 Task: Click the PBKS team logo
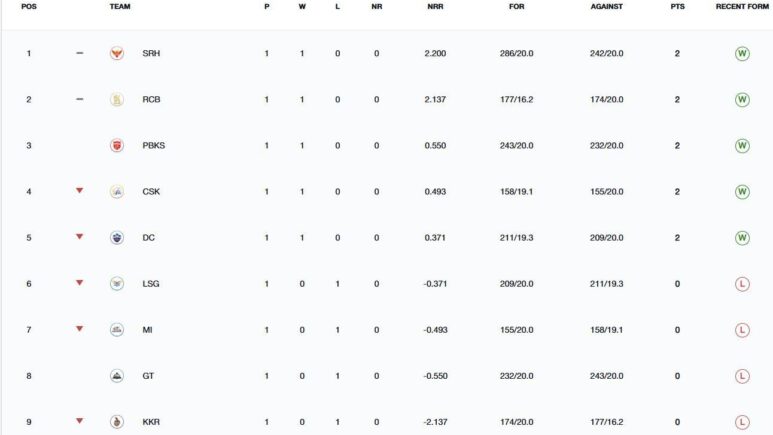point(117,145)
